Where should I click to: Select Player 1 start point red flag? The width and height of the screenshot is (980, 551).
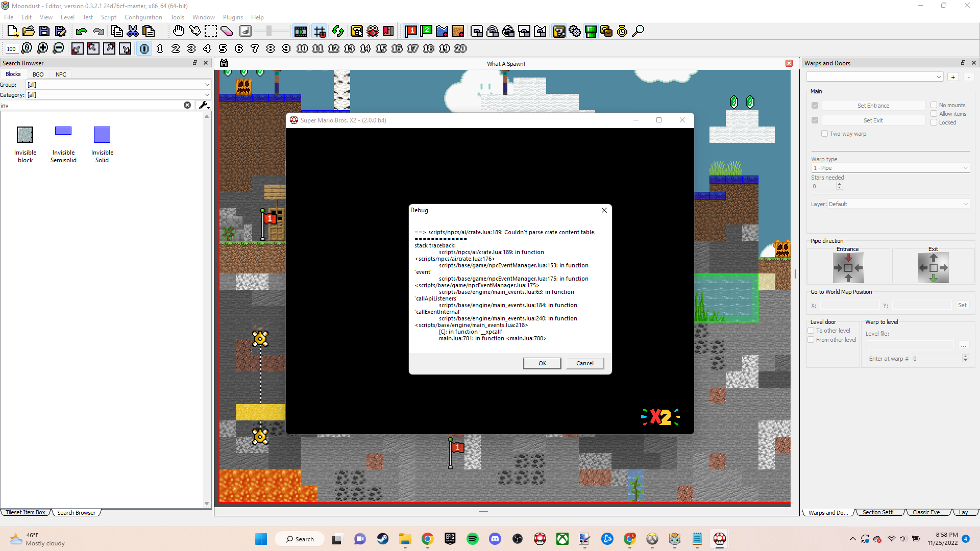point(411,32)
